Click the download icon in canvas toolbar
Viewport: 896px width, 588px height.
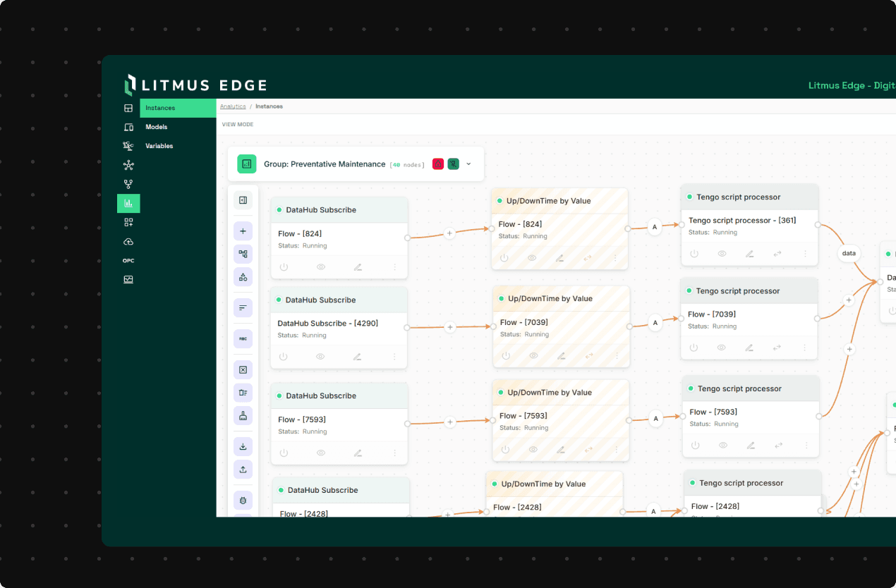tap(243, 446)
